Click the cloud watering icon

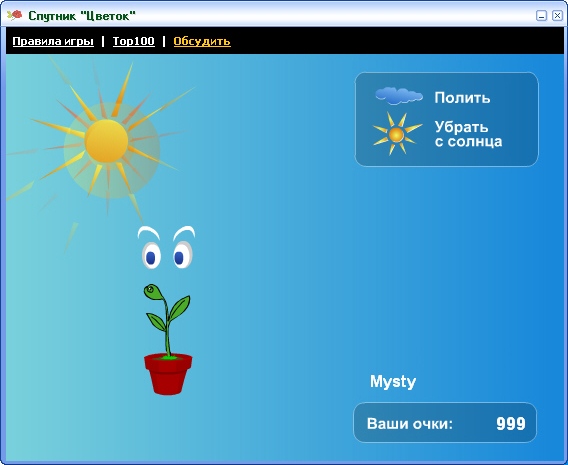(x=398, y=96)
